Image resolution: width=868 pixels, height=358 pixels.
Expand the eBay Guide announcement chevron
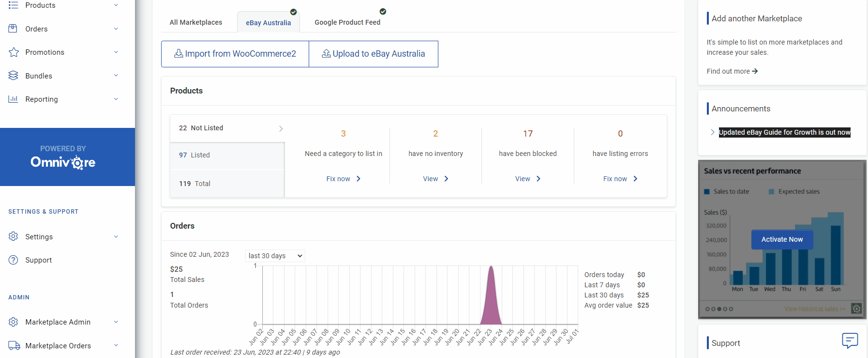tap(712, 132)
